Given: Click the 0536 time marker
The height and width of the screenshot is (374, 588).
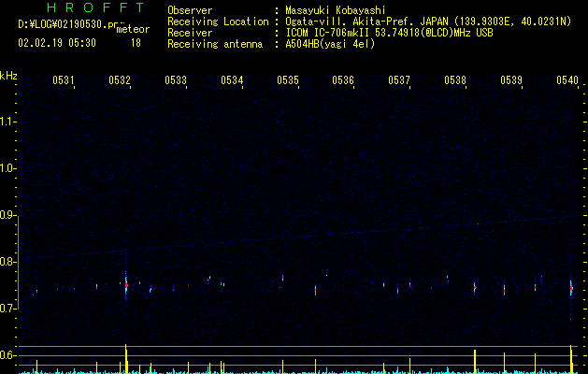Looking at the screenshot, I should coord(343,80).
